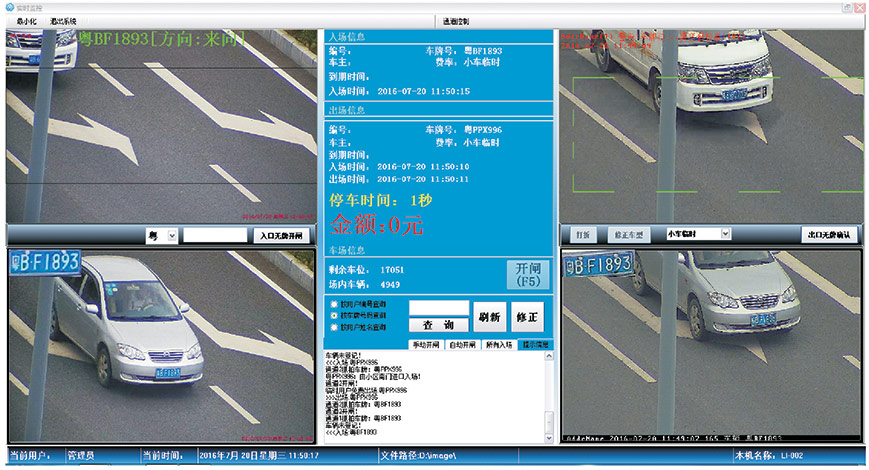This screenshot has width=869, height=470.
Task: Click the last log line <<<入场 粤BF1893
Action: click(351, 432)
